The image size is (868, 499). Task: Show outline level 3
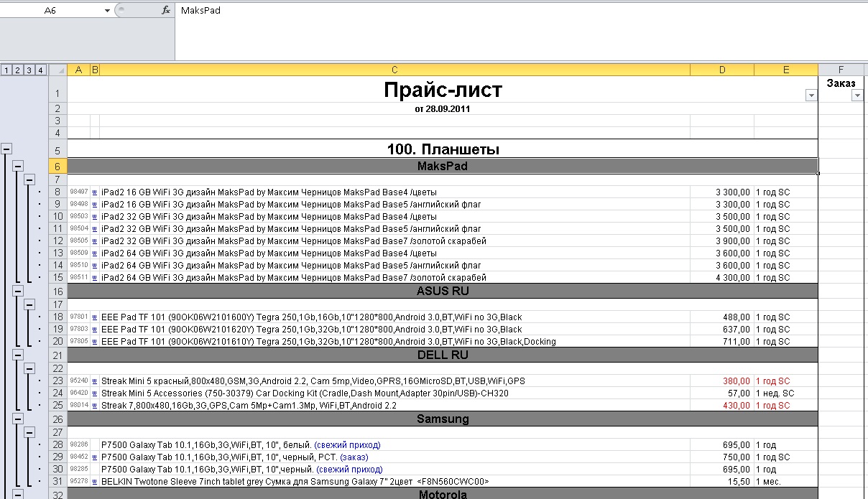[x=29, y=70]
